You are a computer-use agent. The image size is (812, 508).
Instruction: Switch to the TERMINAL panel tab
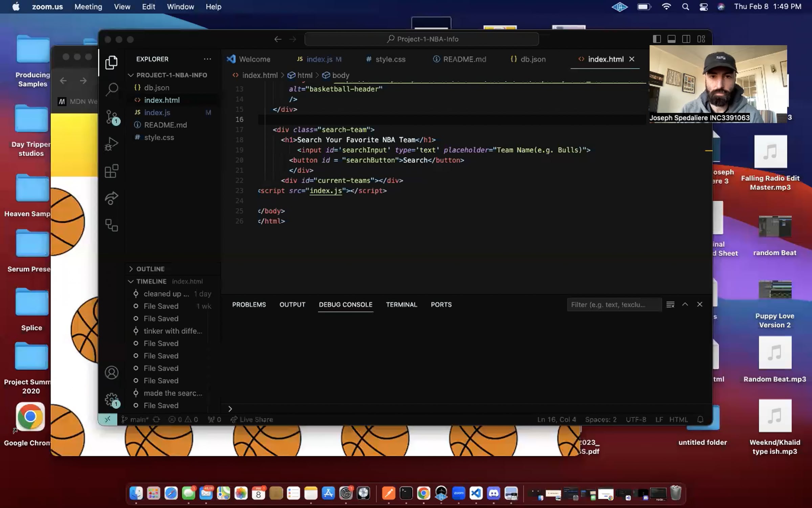pos(401,304)
